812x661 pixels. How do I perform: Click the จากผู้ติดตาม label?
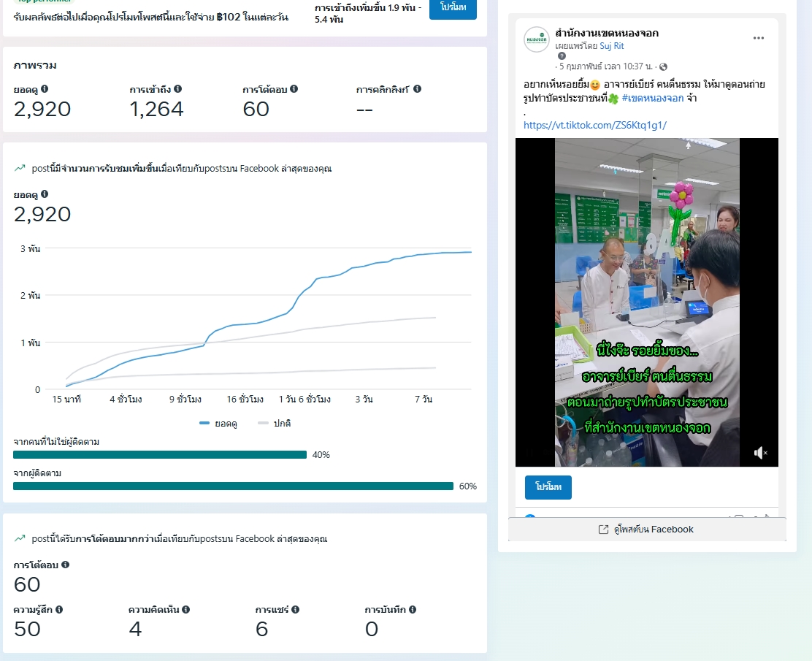(x=37, y=473)
